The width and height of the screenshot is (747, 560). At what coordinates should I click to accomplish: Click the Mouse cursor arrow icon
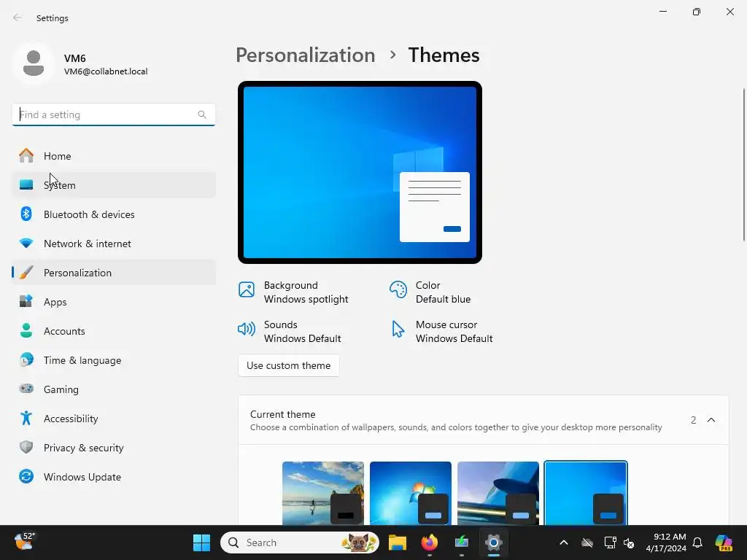pyautogui.click(x=398, y=329)
